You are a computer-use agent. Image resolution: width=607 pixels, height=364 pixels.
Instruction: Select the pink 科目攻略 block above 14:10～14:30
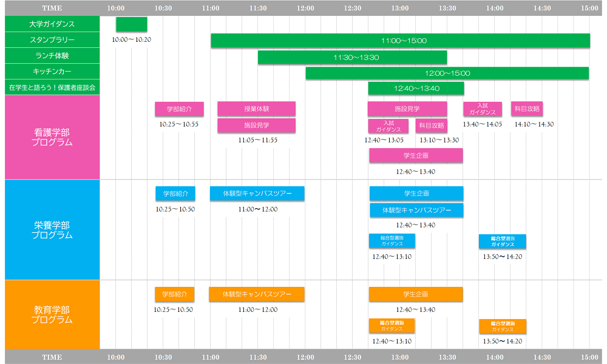point(526,109)
